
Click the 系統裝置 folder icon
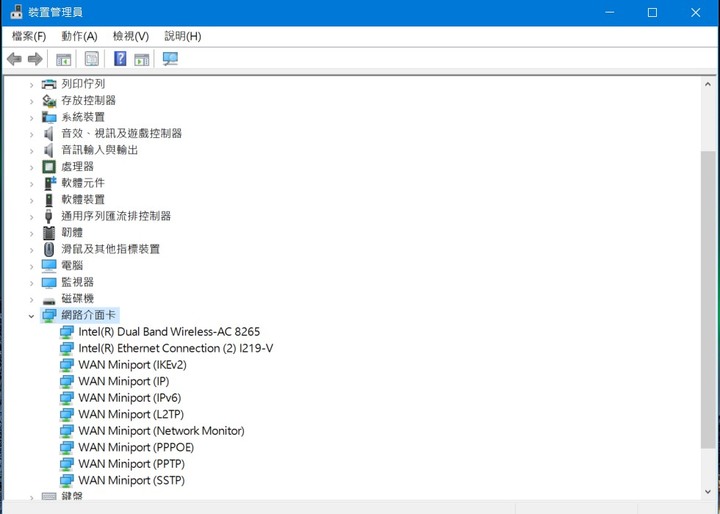tap(49, 117)
